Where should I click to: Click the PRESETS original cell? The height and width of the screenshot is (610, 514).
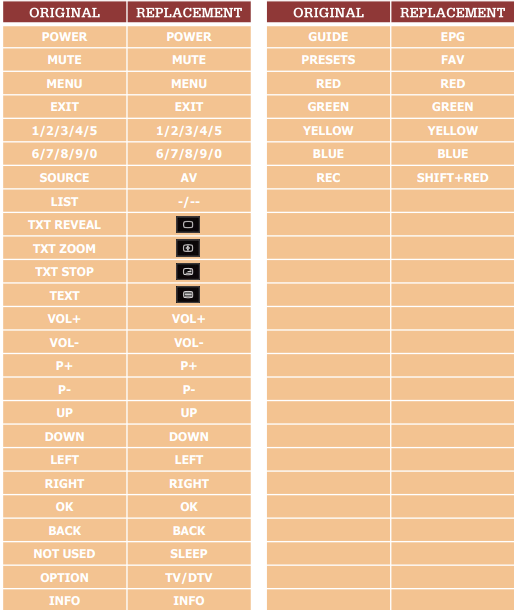point(328,60)
